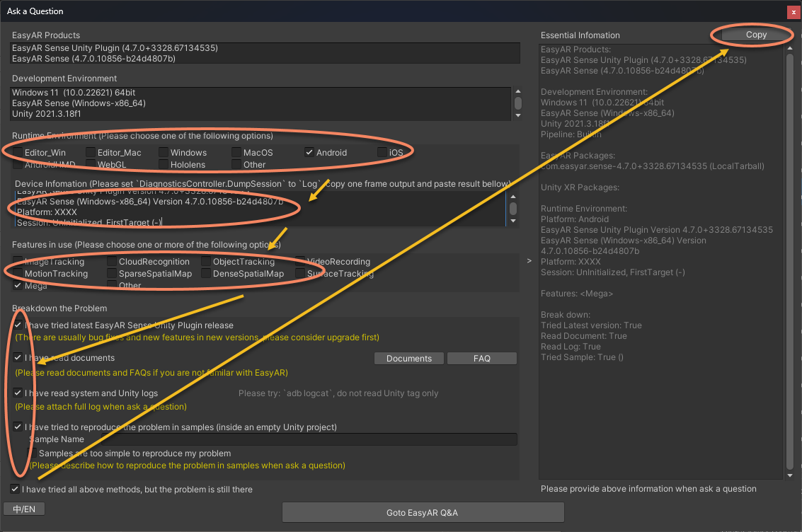Tick the WebGL runtime option
This screenshot has width=802, height=532.
click(91, 165)
